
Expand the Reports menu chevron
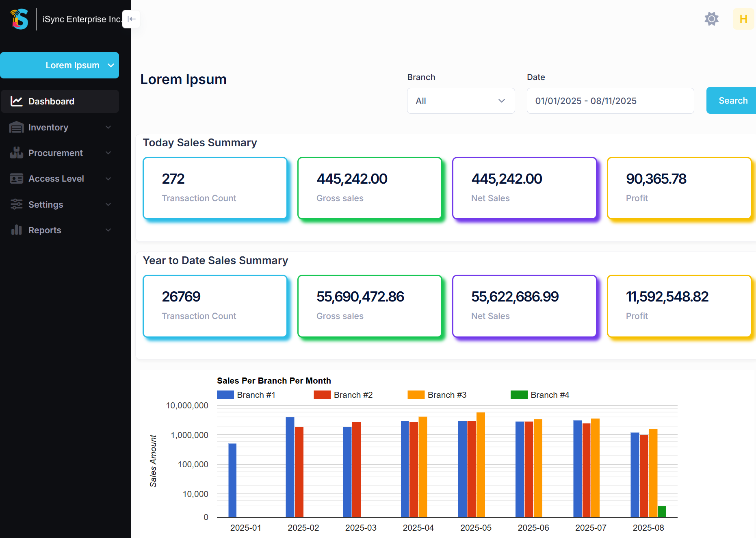[x=108, y=230]
